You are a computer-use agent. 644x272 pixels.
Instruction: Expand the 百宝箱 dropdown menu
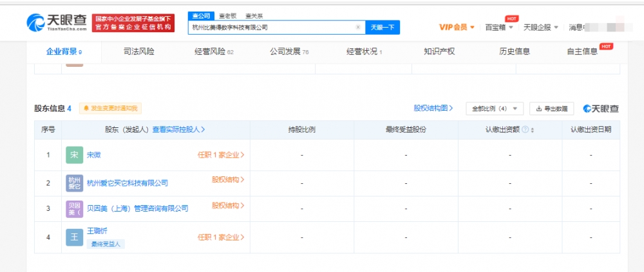tap(499, 27)
